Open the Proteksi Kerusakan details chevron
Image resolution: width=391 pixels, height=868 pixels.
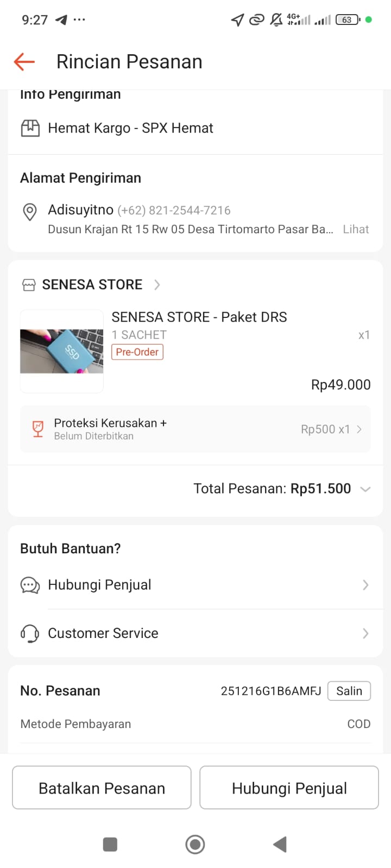(359, 429)
